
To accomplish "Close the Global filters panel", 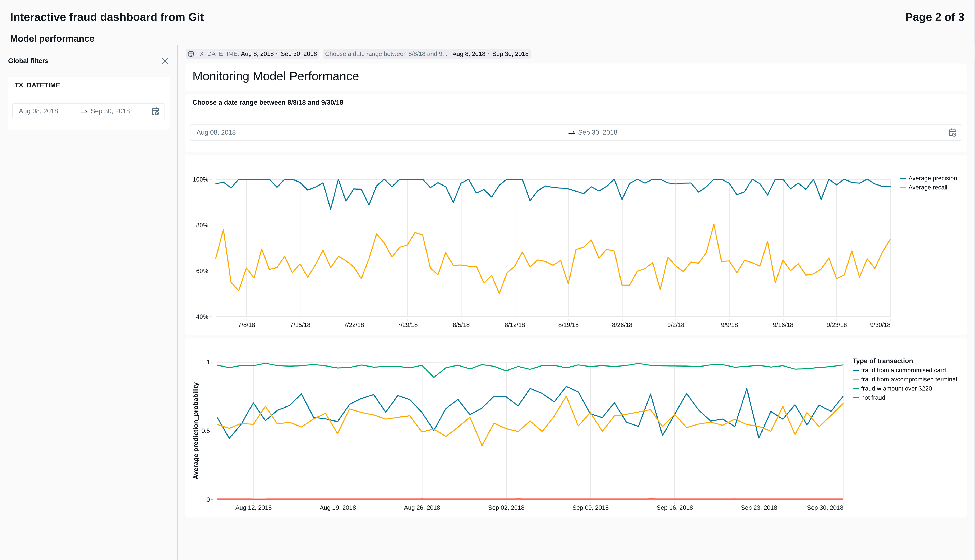I will (165, 61).
